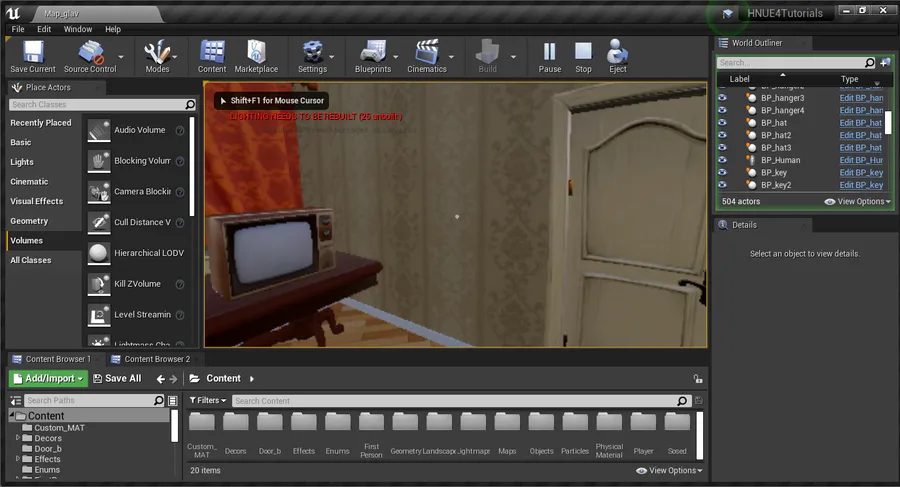Hide the BP_hat actor
Viewport: 900px width, 487px height.
722,122
